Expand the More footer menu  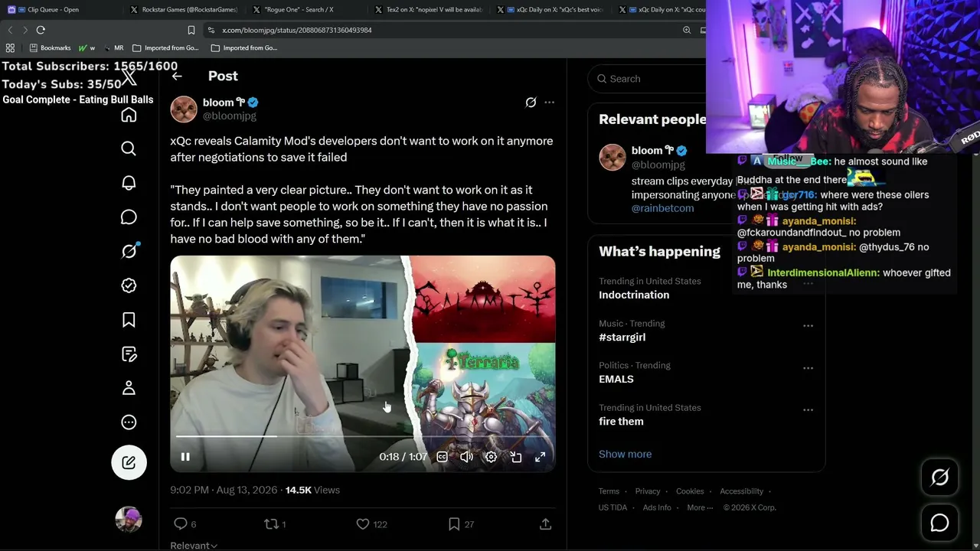[700, 507]
